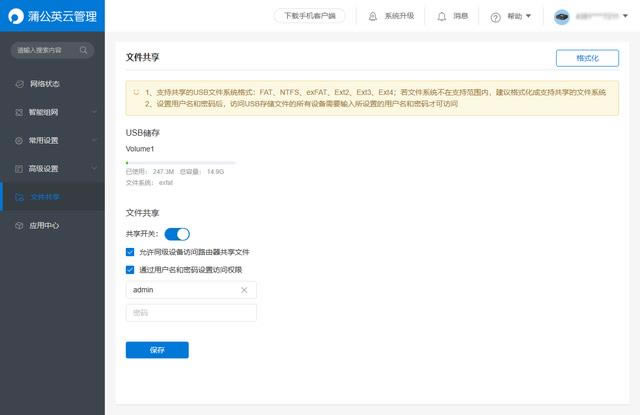Open 消息 notifications bell icon

pyautogui.click(x=444, y=16)
